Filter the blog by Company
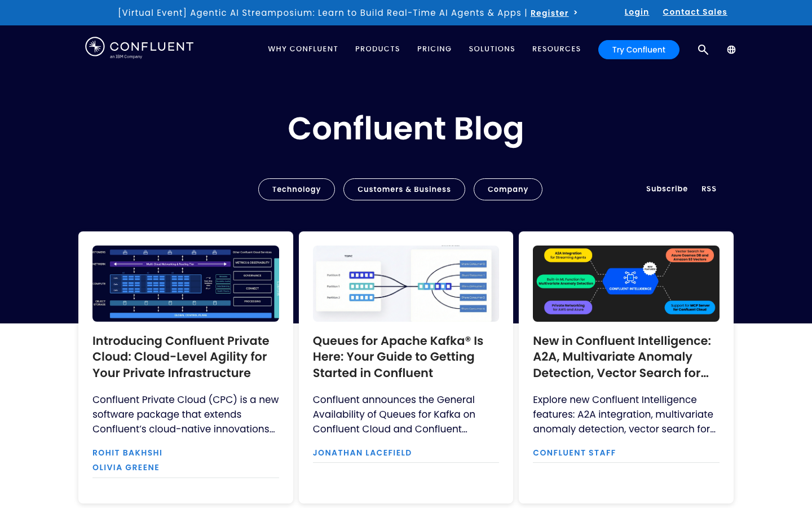The height and width of the screenshot is (508, 812). click(508, 189)
